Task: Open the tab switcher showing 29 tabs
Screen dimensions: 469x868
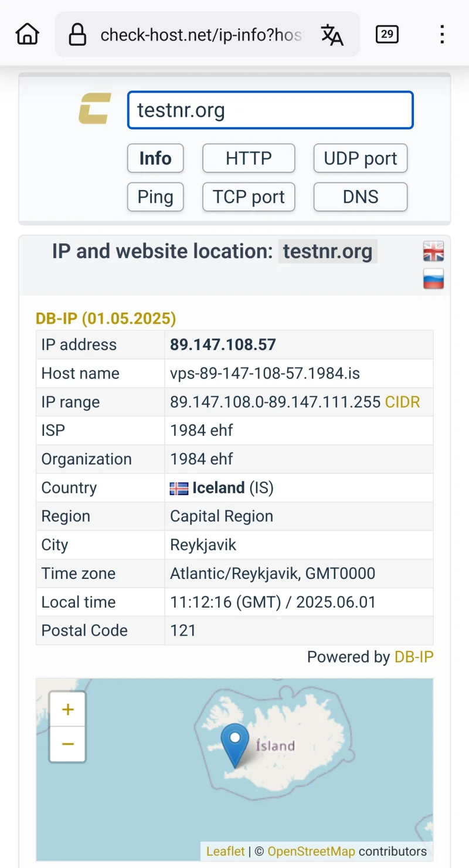Action: 387,35
